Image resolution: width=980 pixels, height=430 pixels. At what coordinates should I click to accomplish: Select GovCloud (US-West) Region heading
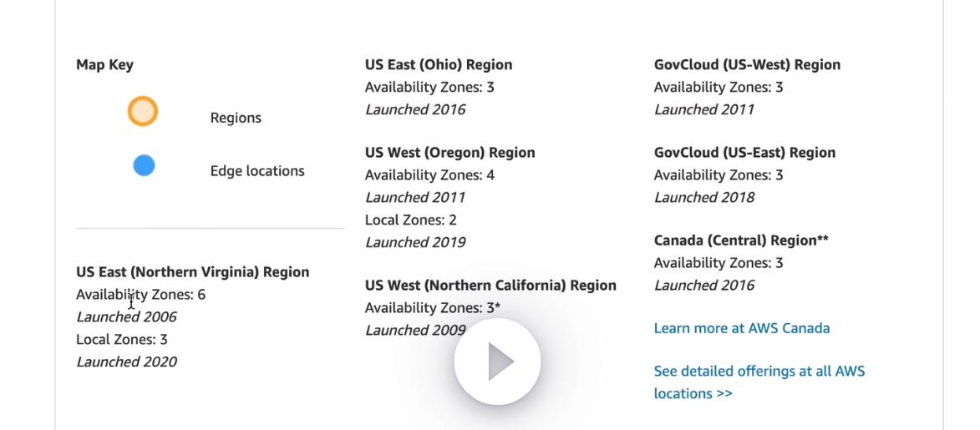pos(747,65)
